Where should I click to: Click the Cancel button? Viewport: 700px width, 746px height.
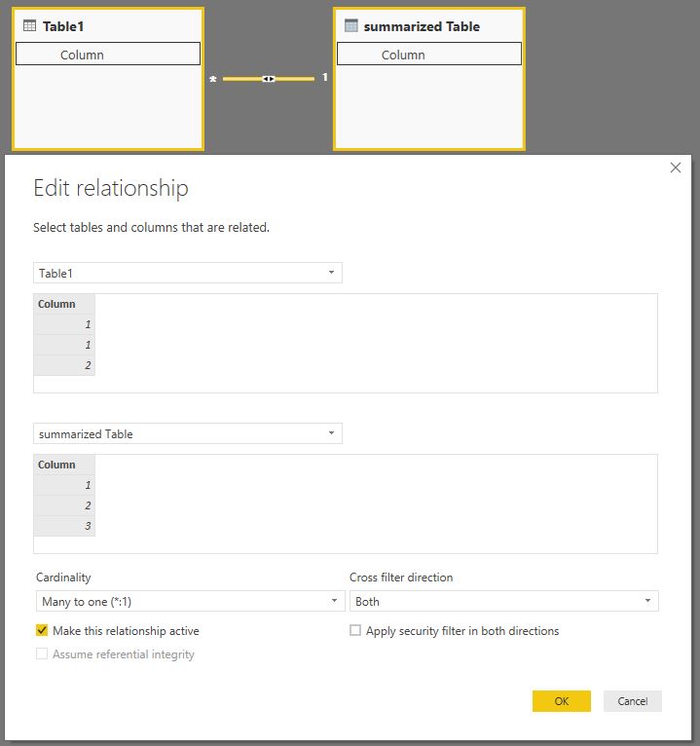tap(633, 701)
